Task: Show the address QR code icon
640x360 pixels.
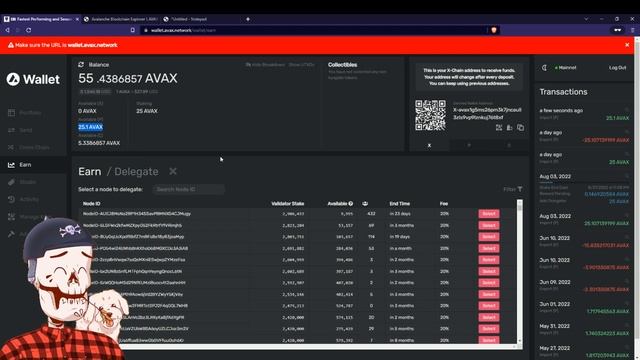Action: pos(499,127)
